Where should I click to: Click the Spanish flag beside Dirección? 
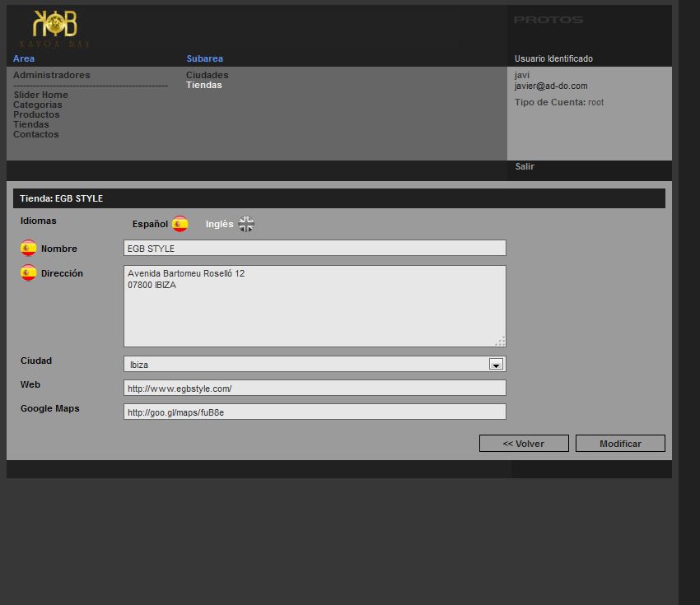[x=29, y=272]
